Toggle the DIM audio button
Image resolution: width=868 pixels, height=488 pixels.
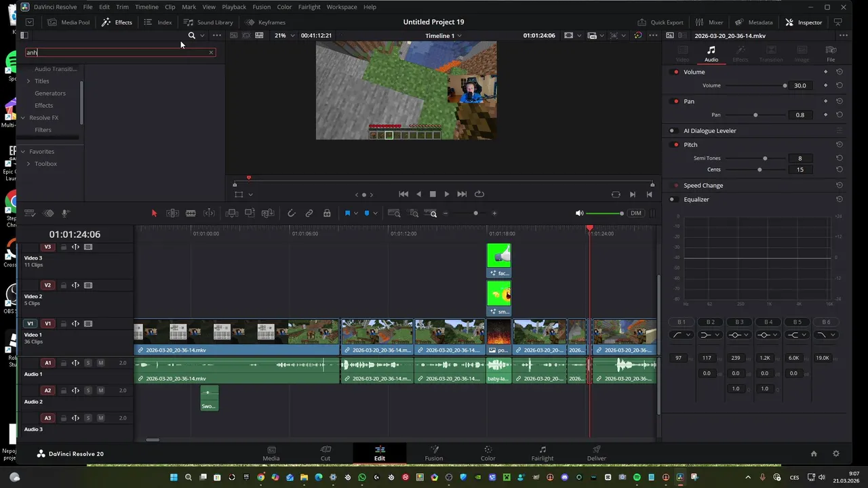(x=635, y=213)
